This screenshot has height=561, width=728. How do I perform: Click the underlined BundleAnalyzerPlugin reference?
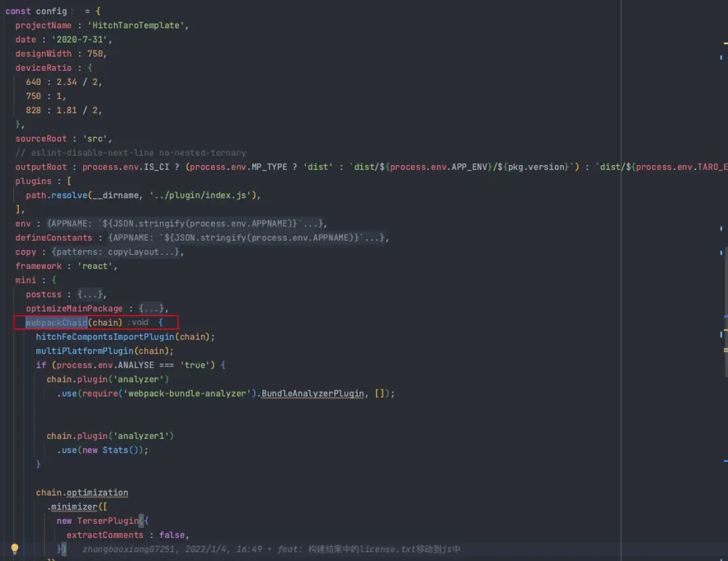[x=313, y=394]
